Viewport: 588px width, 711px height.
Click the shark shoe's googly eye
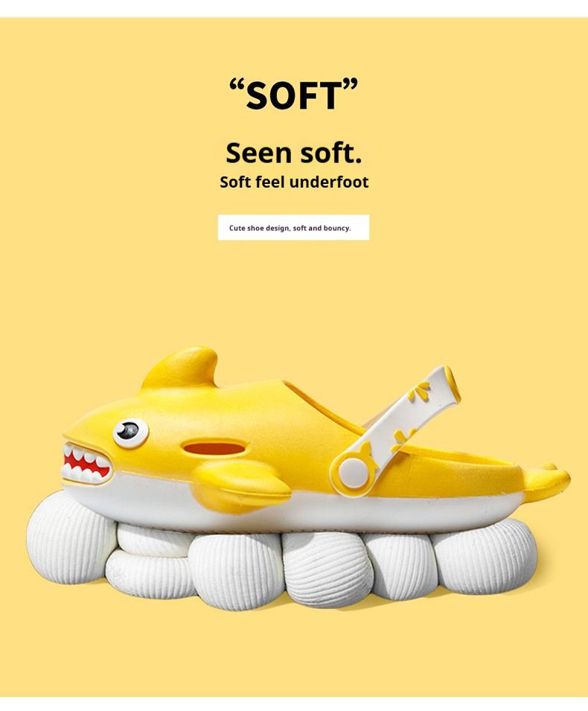[130, 432]
